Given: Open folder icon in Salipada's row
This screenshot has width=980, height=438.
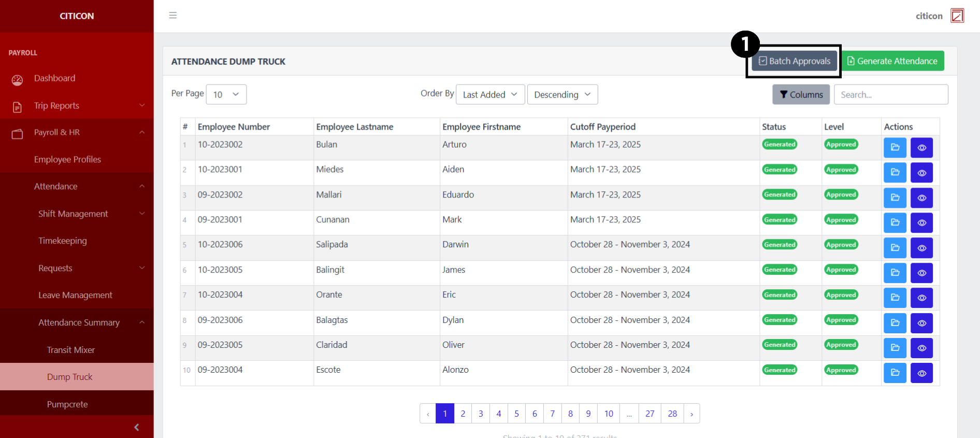Looking at the screenshot, I should coord(895,248).
